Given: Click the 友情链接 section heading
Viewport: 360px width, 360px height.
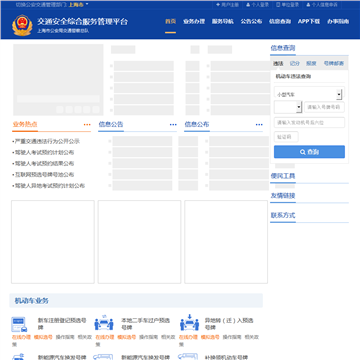Looking at the screenshot, I should coord(283,196).
